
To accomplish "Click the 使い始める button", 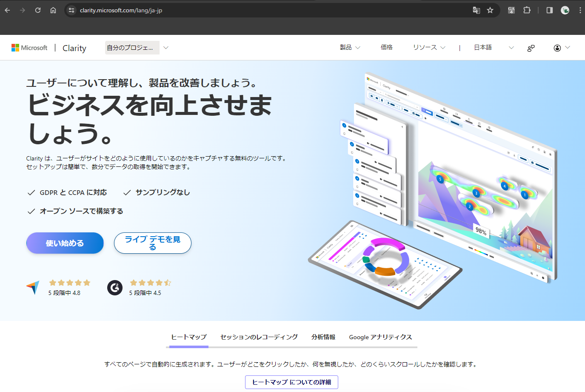I will pyautogui.click(x=65, y=243).
